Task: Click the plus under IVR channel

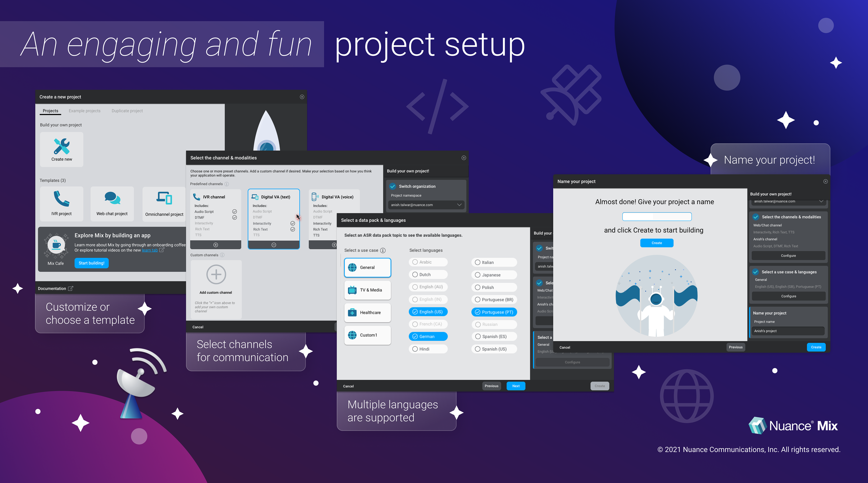Action: pyautogui.click(x=216, y=245)
